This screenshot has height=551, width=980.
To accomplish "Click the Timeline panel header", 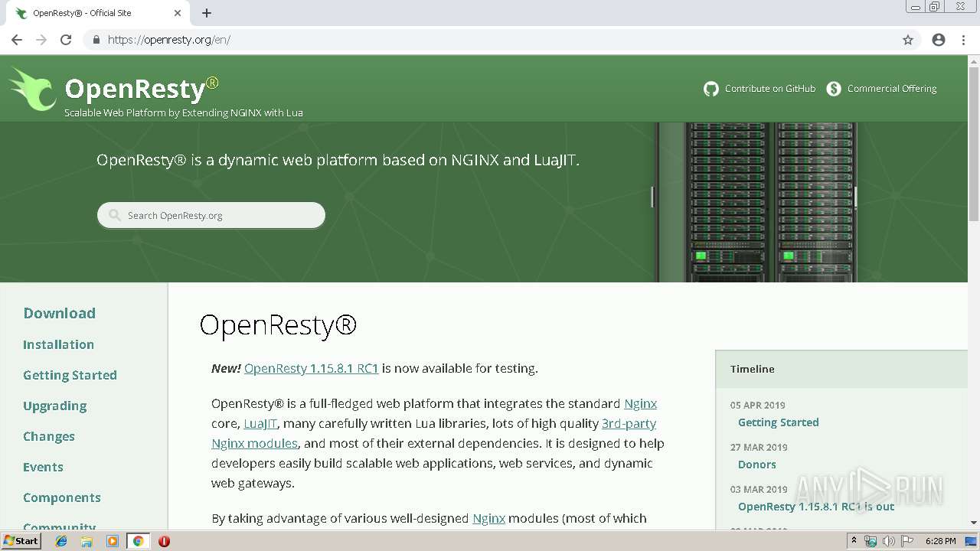I will coord(841,369).
